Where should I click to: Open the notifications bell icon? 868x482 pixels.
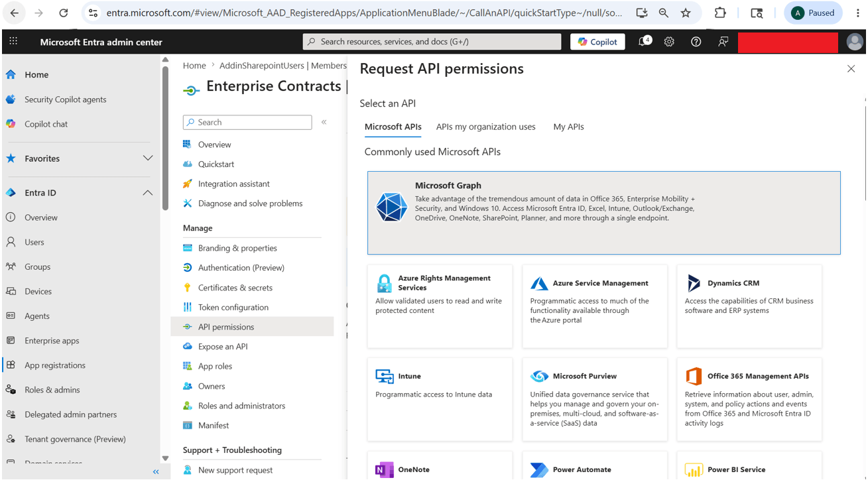click(x=643, y=41)
